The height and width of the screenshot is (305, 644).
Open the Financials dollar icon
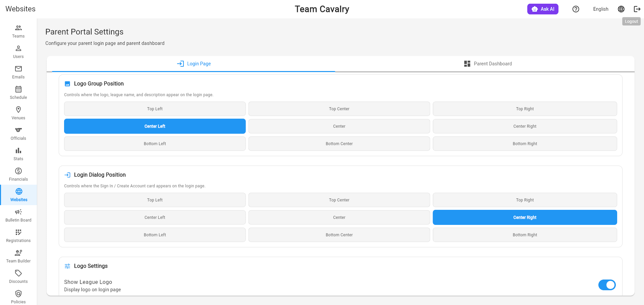[x=18, y=171]
